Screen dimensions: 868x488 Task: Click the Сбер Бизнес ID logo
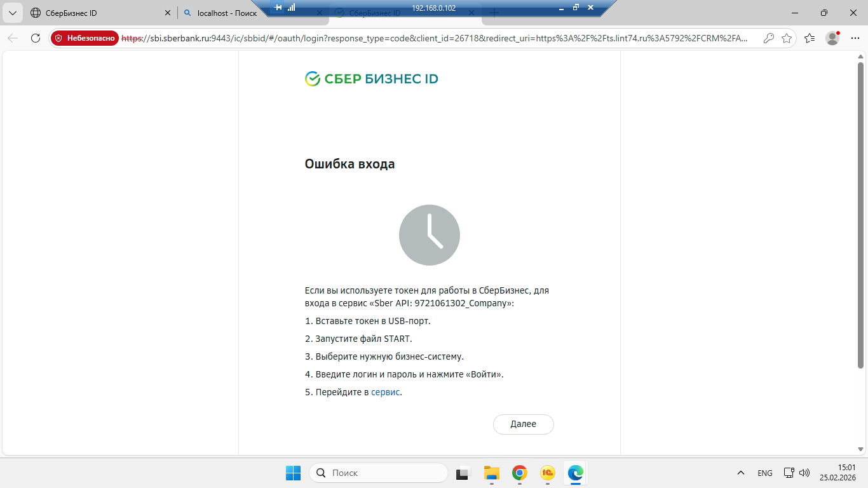(372, 79)
